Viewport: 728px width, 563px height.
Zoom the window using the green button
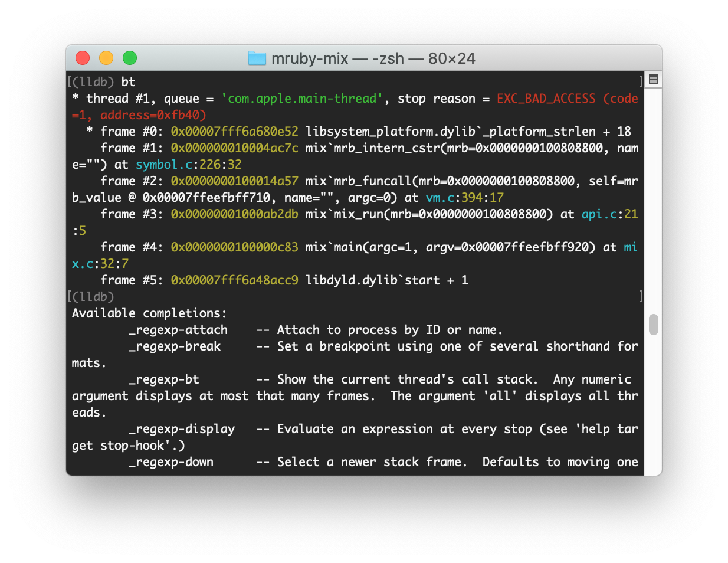tap(130, 58)
